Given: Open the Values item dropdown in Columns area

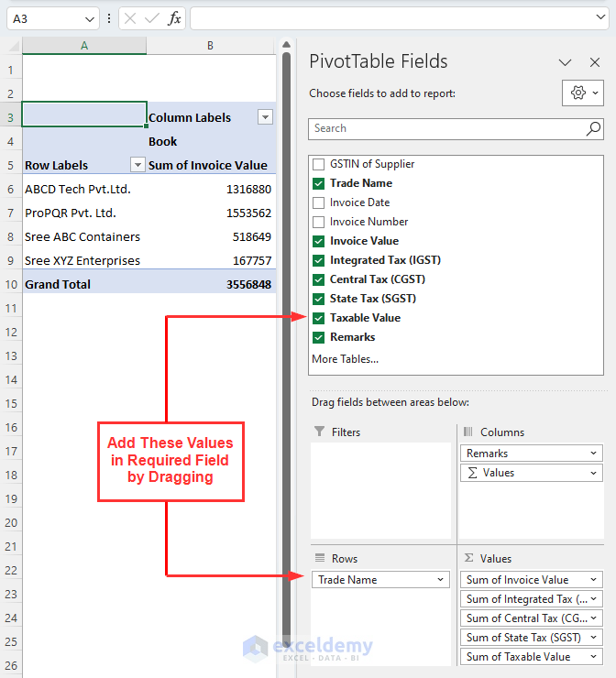Looking at the screenshot, I should pyautogui.click(x=593, y=473).
